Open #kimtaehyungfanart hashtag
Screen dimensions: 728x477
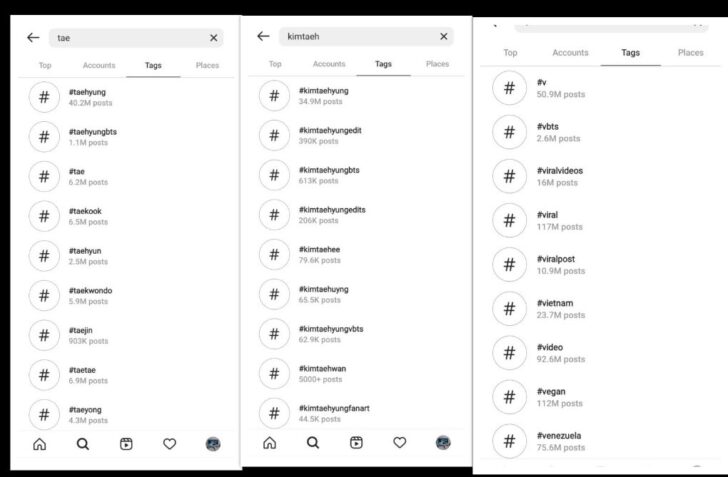coord(356,413)
